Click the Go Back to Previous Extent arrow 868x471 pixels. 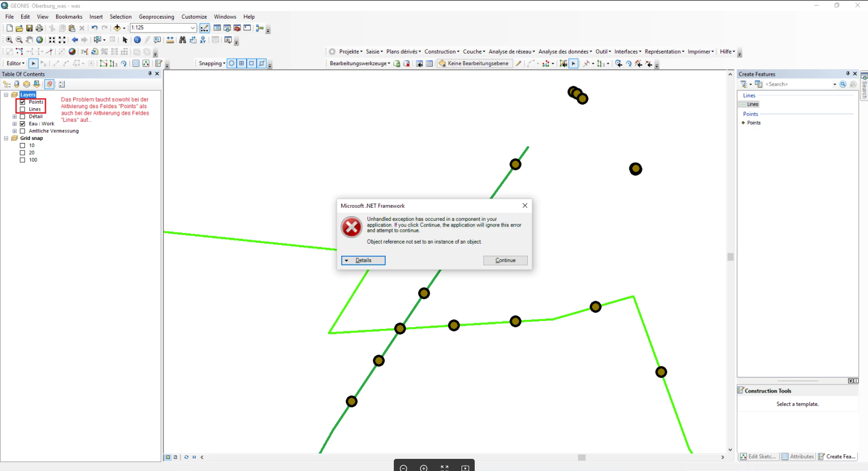[x=75, y=39]
